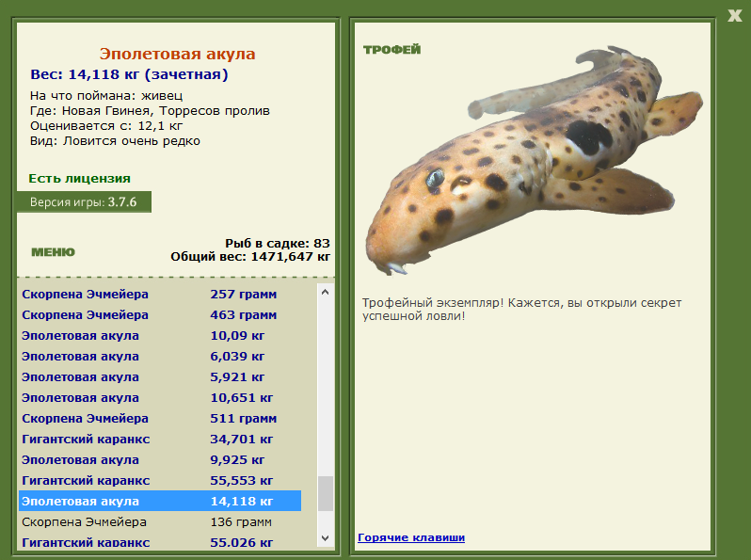Click the Вид: Ловится очень редко line

pyautogui.click(x=115, y=141)
